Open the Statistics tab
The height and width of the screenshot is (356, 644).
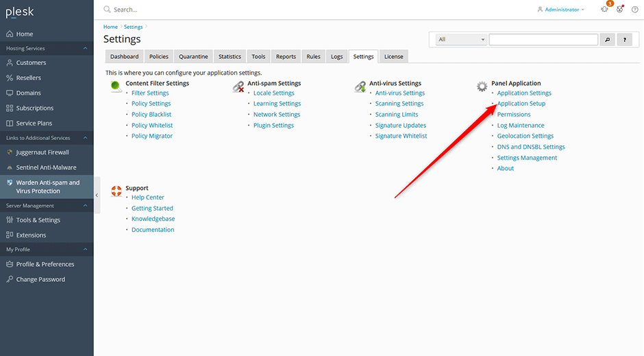230,57
